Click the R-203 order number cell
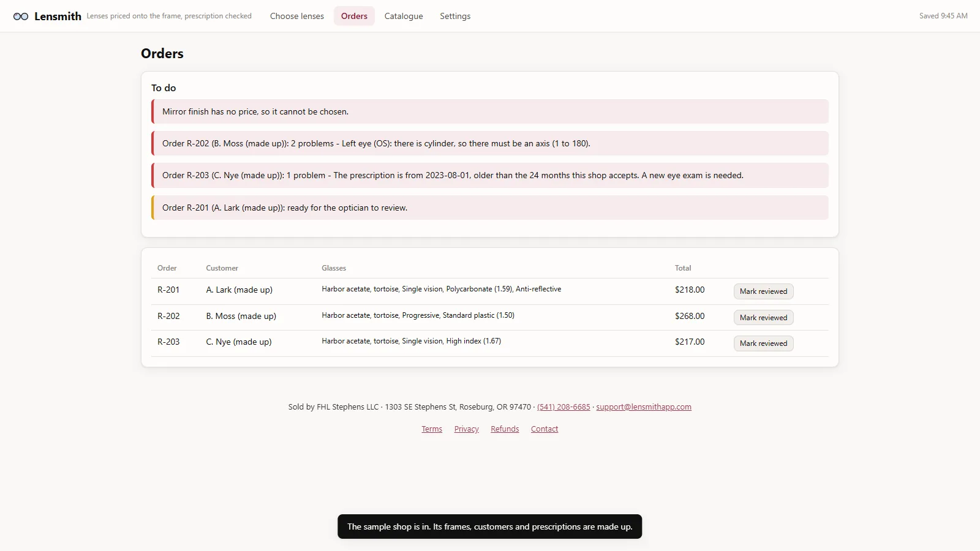 click(168, 342)
